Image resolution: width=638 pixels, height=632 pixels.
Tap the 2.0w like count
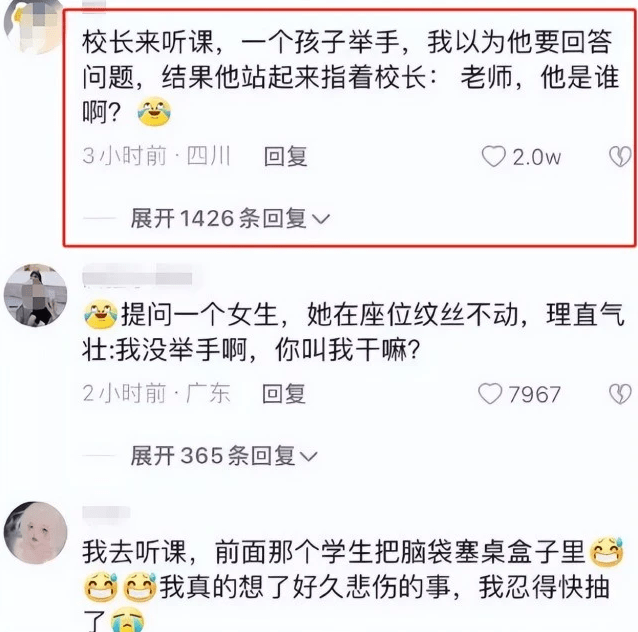tap(537, 157)
